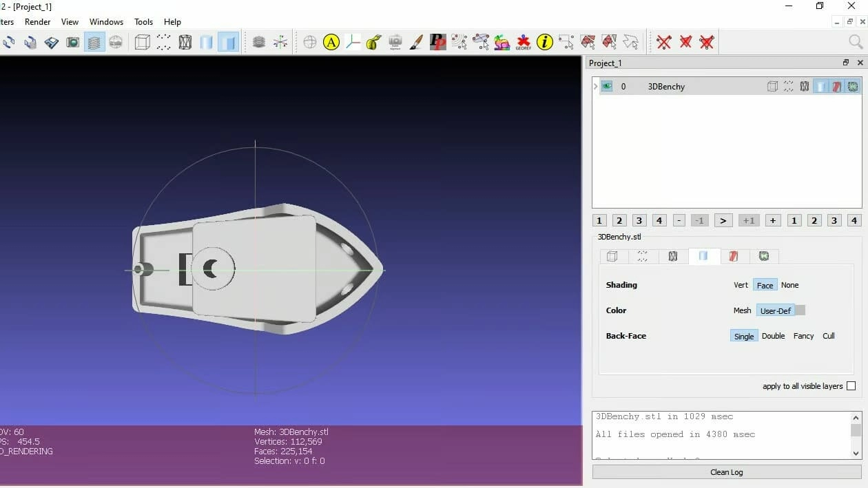
Task: Click the down arrow of the log scrollbar
Action: pyautogui.click(x=856, y=453)
